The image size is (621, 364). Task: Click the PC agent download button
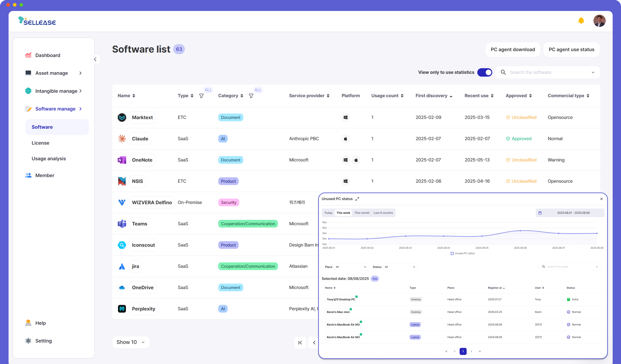point(513,50)
